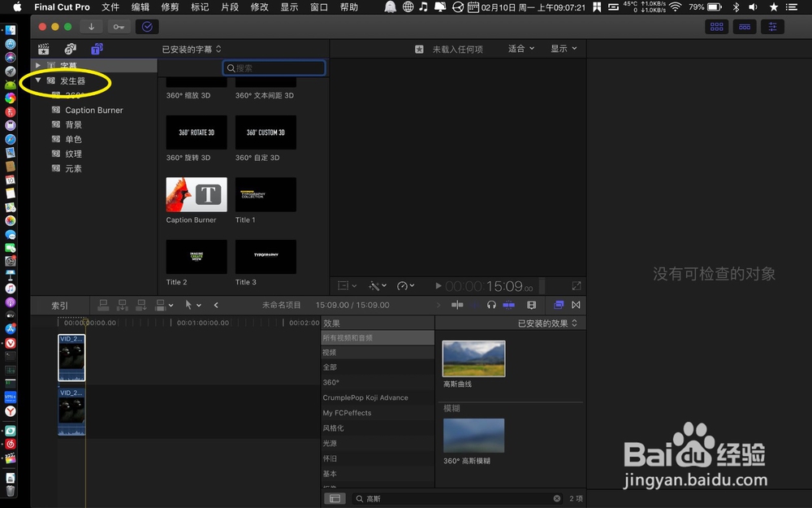Collapse the 发生器 category triangle
812x508 pixels.
(38, 80)
